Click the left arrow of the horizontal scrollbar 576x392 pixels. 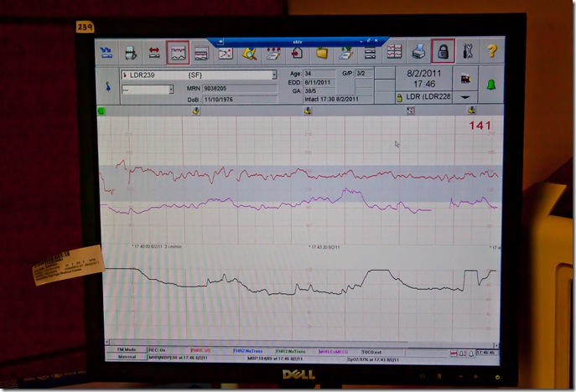point(106,343)
